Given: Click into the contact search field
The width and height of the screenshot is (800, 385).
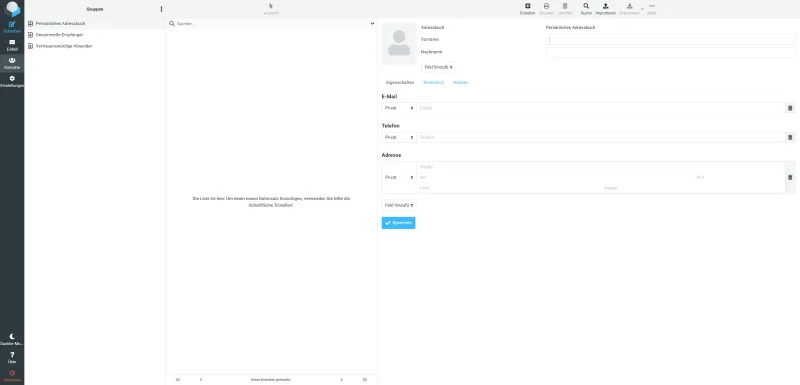Looking at the screenshot, I should (x=270, y=23).
